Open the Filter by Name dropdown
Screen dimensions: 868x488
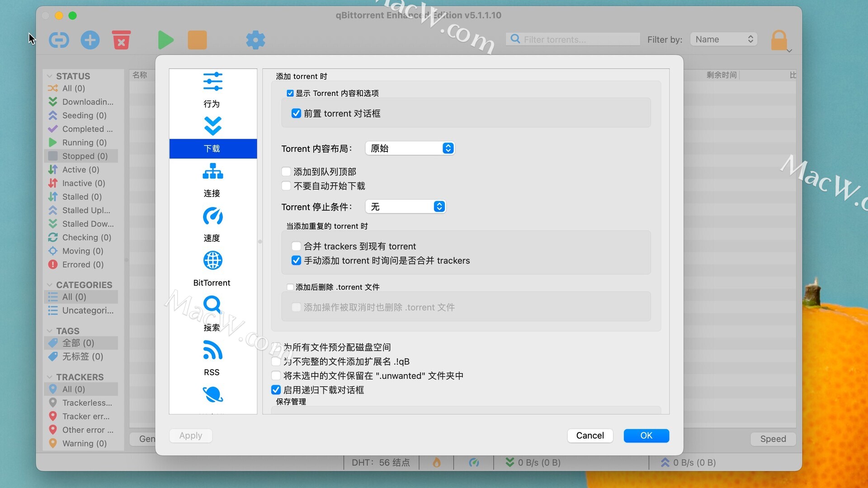[723, 39]
